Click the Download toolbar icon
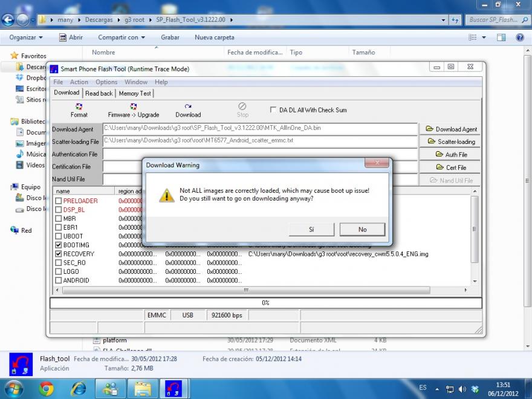 [188, 106]
